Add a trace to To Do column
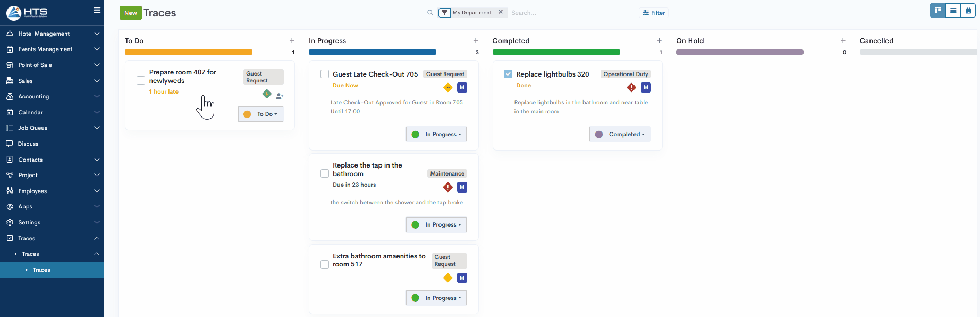This screenshot has width=980, height=317. [292, 40]
